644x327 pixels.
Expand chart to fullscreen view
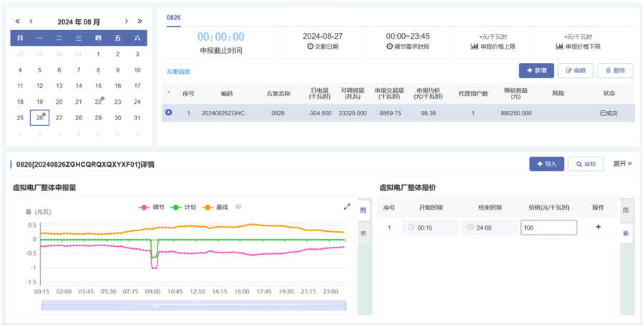pos(347,207)
